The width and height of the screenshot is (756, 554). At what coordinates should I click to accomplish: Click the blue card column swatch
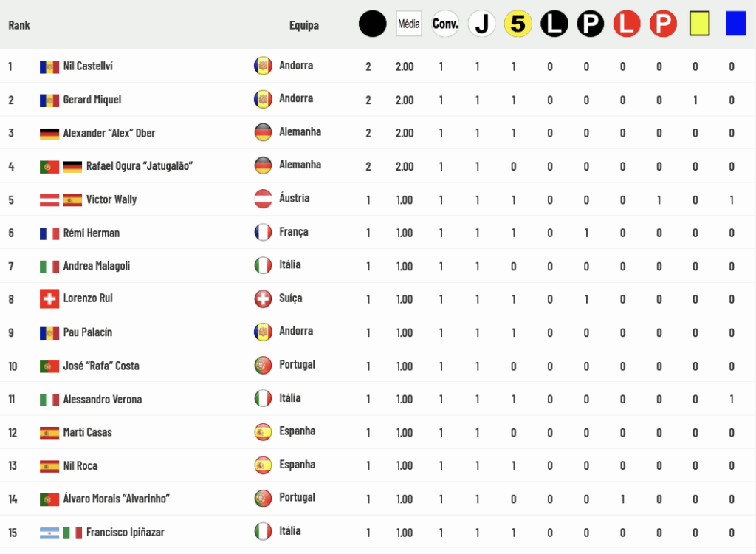(736, 24)
